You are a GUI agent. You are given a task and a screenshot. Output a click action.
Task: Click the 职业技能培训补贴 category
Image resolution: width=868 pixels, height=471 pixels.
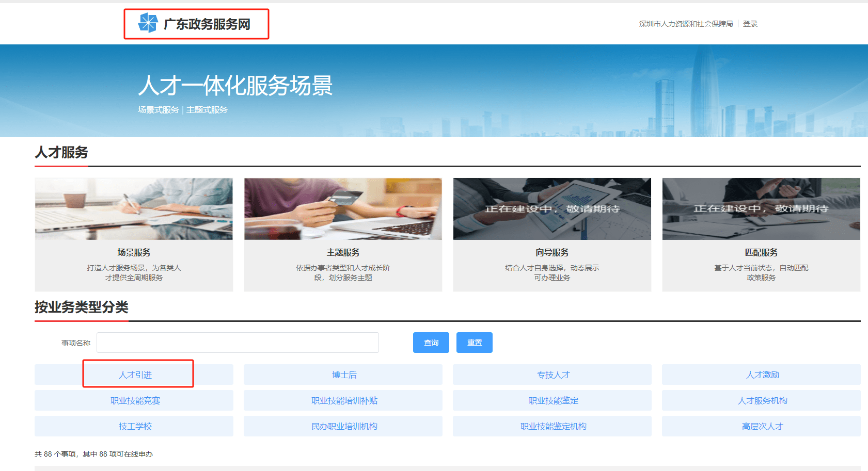pyautogui.click(x=342, y=400)
